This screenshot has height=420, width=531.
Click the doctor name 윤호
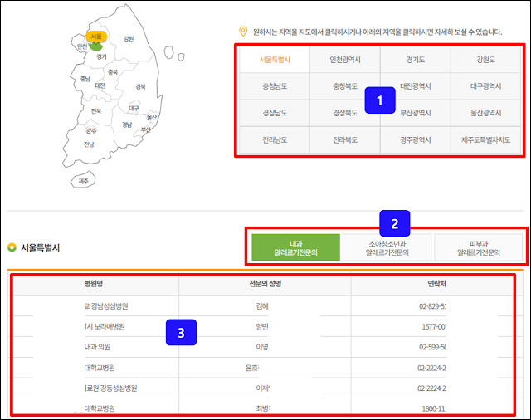coord(252,368)
